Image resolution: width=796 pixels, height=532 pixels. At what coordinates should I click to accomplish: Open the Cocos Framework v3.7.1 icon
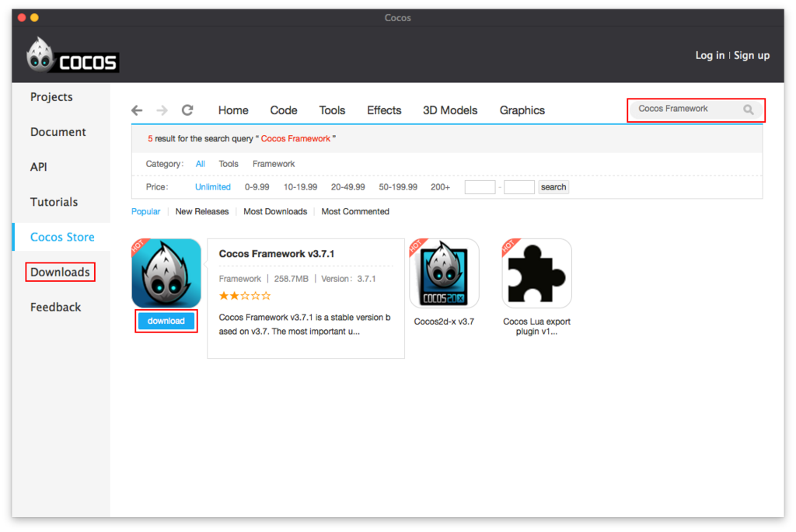click(x=166, y=273)
